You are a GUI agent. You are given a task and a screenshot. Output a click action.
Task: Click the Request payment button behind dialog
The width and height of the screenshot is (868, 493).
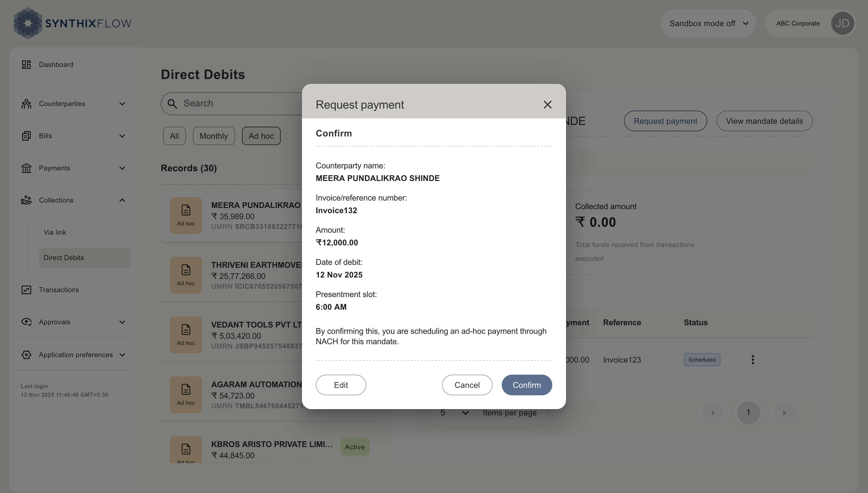[665, 121]
